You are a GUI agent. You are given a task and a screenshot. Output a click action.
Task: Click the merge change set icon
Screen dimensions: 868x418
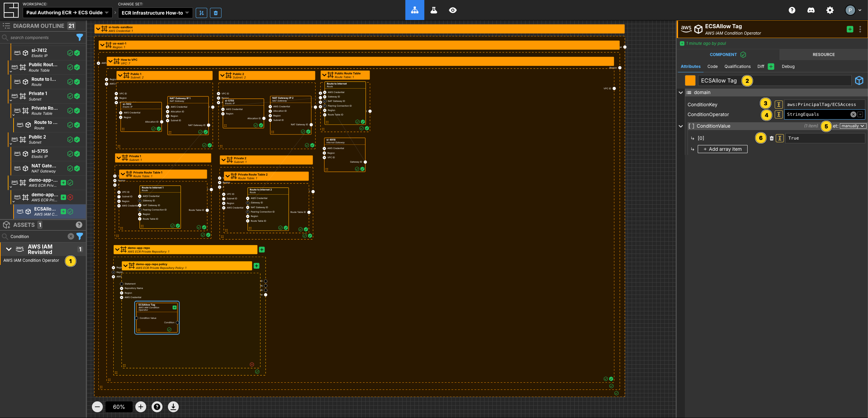tap(201, 13)
